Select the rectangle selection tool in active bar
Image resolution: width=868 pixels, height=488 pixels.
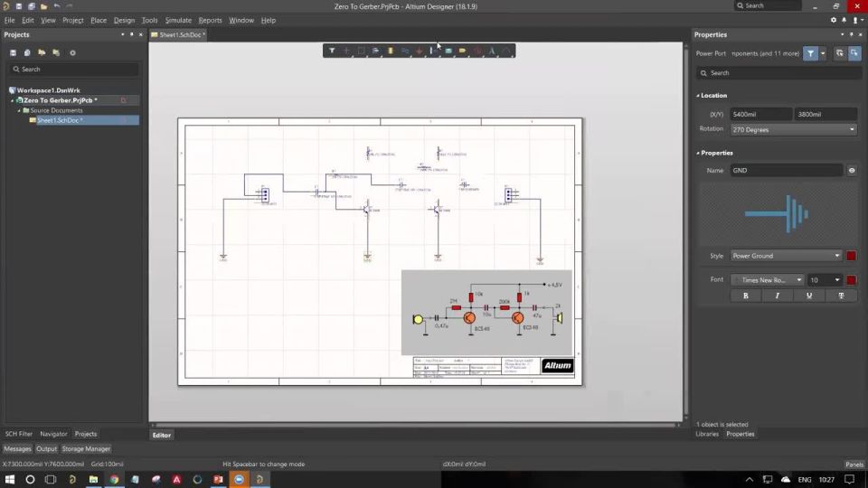361,51
